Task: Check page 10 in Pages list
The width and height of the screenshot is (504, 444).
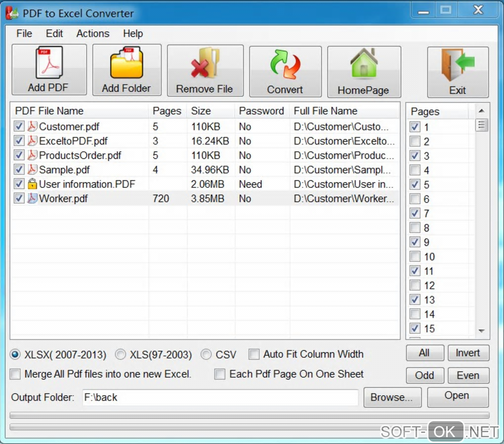Action: [x=415, y=257]
